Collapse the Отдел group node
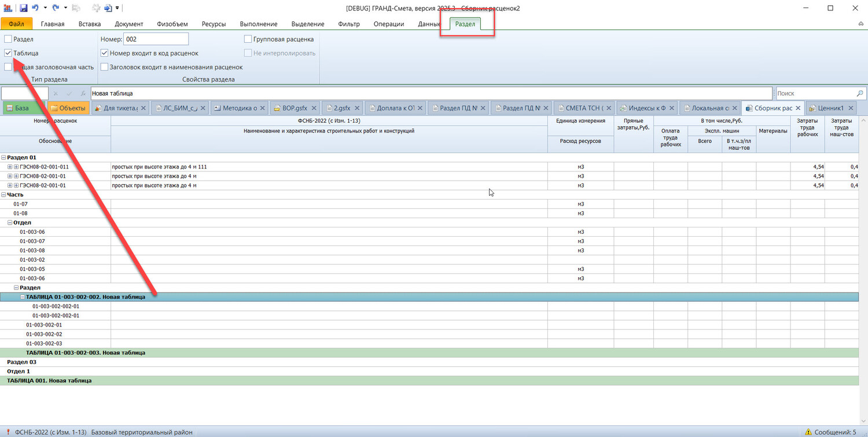This screenshot has height=437, width=868. [10, 222]
